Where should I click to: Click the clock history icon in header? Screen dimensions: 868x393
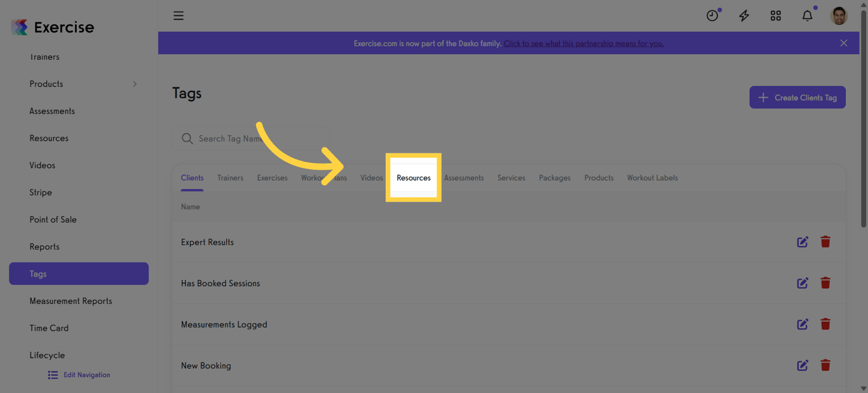(712, 15)
